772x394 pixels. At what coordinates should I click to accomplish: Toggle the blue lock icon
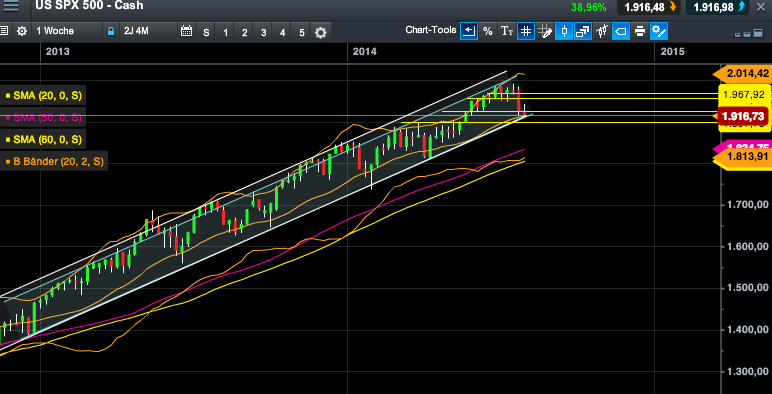click(x=111, y=32)
